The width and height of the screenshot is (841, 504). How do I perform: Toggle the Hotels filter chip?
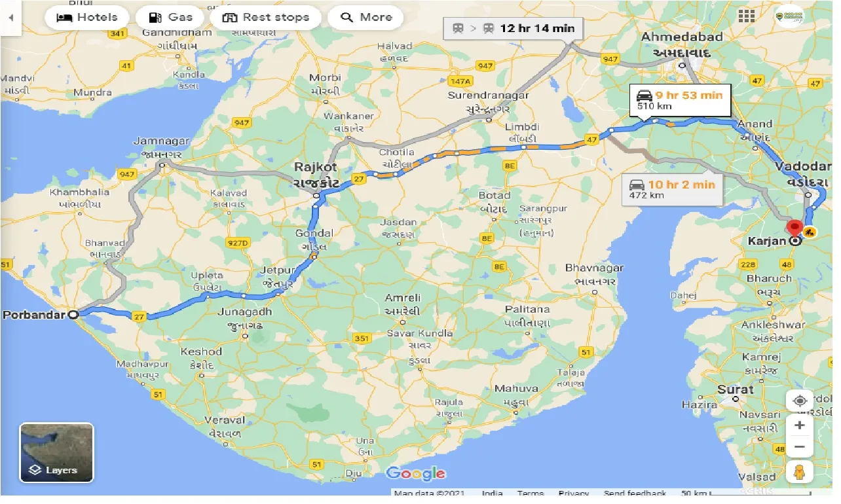pos(86,17)
